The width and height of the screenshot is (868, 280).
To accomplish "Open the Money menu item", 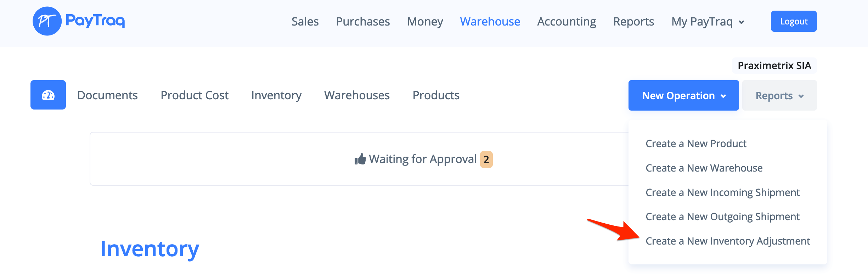I will point(425,22).
